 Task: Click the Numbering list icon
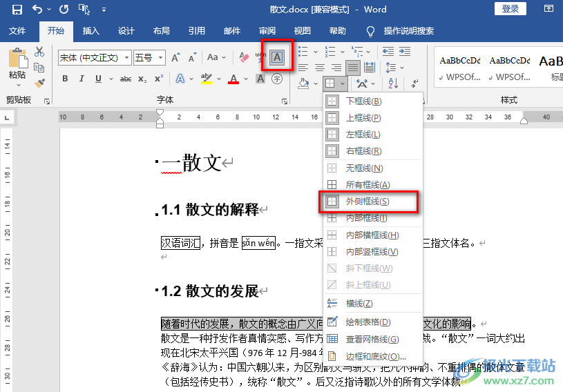[330, 52]
